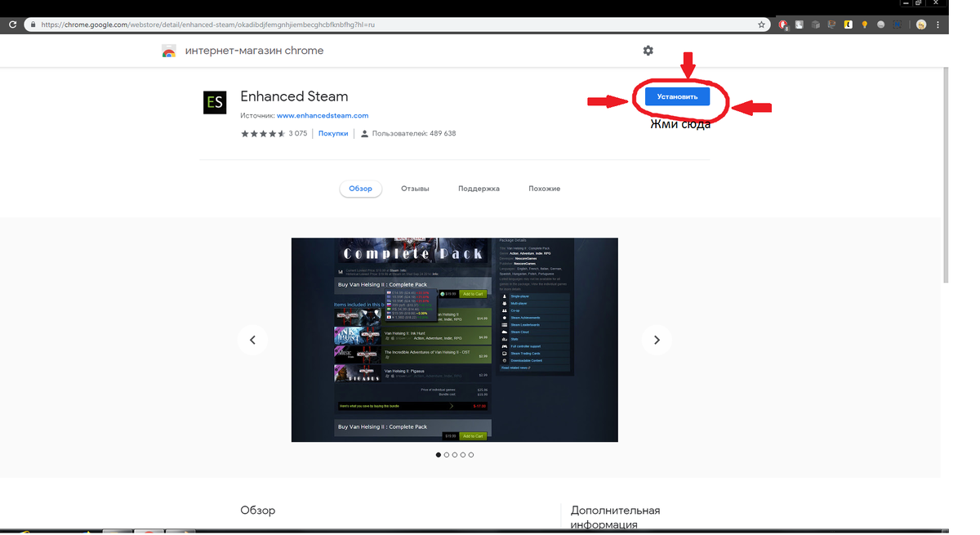Screen dimensions: 980x535
Task: Click the page vertical scrollbar
Action: pyautogui.click(x=947, y=176)
